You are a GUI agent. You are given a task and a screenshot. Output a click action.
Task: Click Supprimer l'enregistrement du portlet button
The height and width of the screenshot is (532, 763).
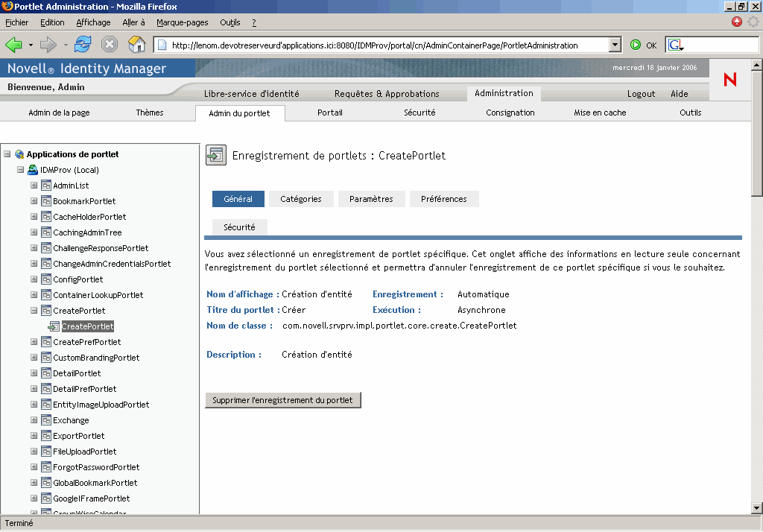(x=282, y=400)
